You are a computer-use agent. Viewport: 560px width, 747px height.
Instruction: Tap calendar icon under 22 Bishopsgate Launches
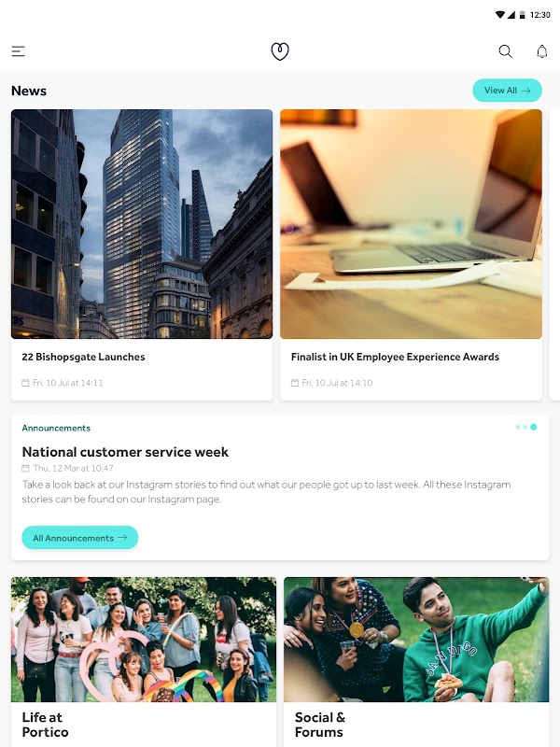point(25,383)
